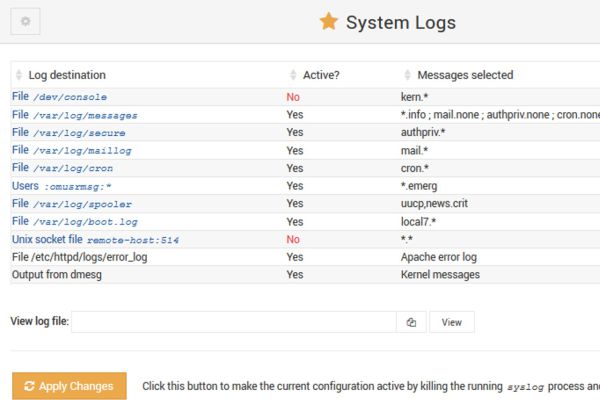The height and width of the screenshot is (400, 600).
Task: Click cron.* messages cell
Action: pyautogui.click(x=415, y=168)
